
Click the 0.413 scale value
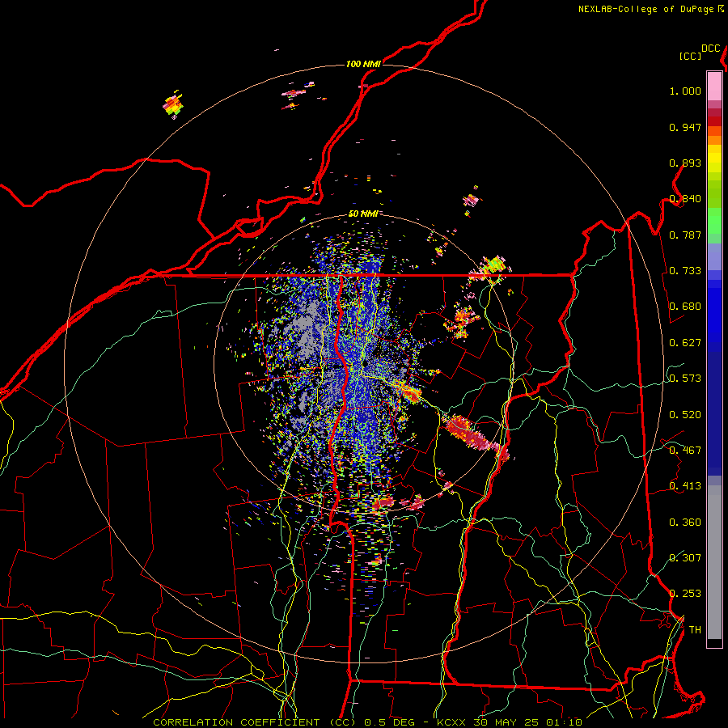(x=685, y=486)
